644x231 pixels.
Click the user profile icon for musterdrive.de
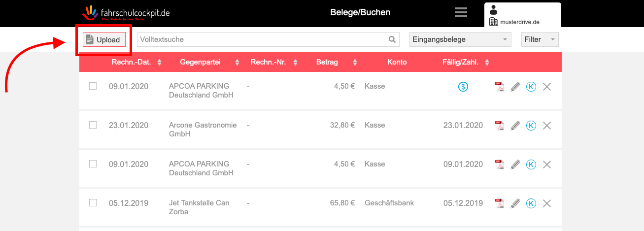tap(494, 10)
